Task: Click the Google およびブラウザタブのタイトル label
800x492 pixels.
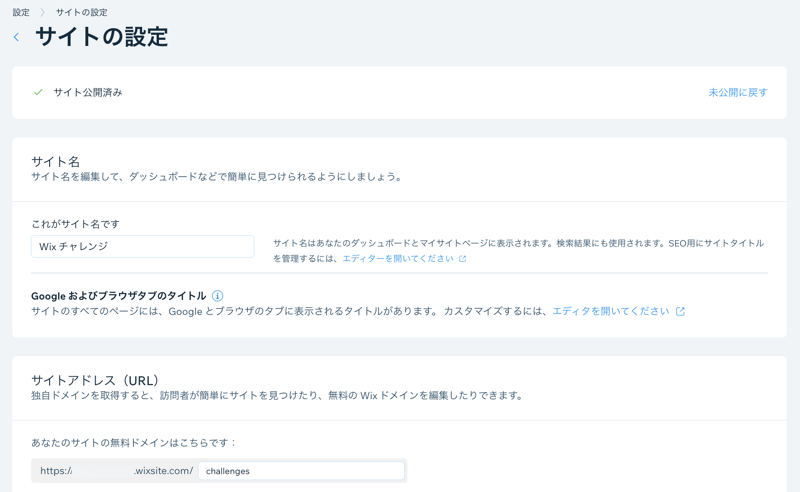Action: 118,296
